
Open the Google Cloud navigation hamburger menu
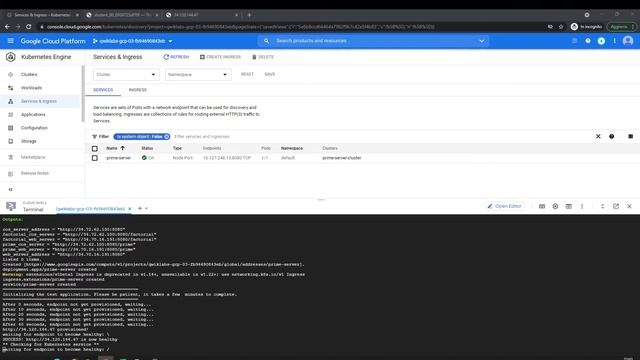[11, 41]
